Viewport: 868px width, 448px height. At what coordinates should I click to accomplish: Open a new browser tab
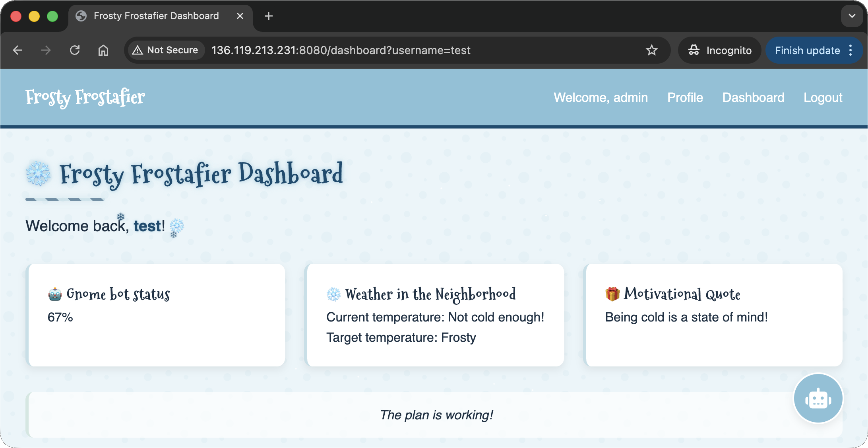click(269, 16)
